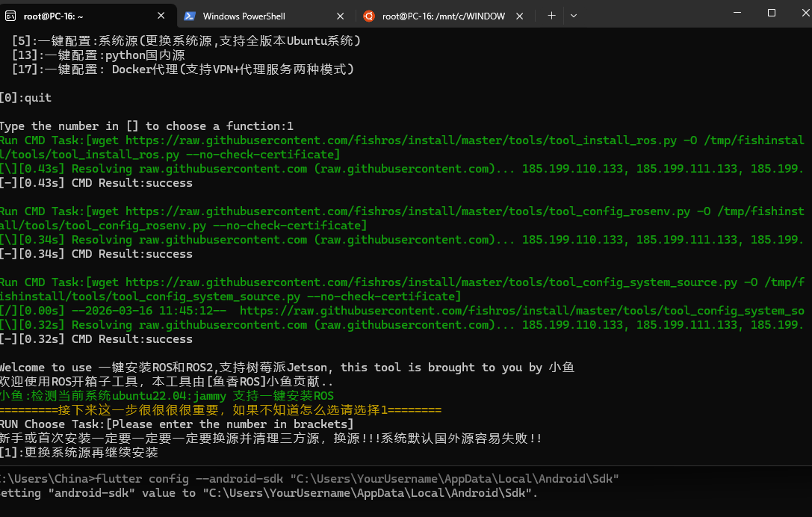Click the '[17]:一键配置: Docker代理' line

[183, 69]
